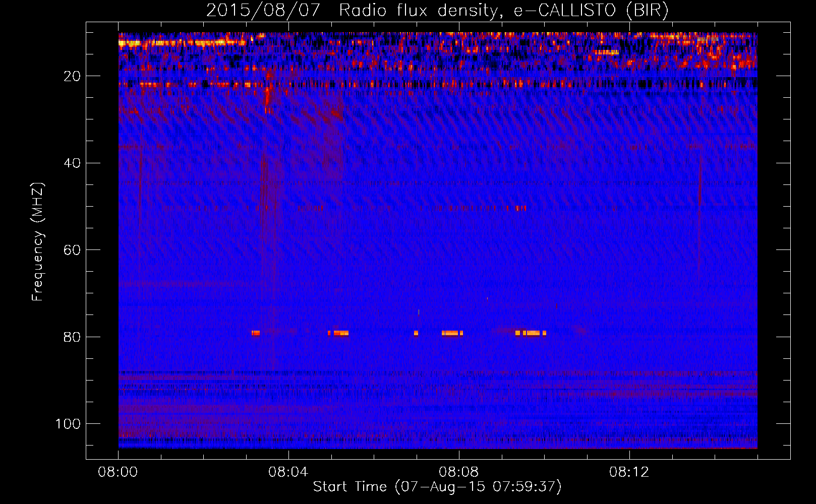
Task: Click the 'Frequency (MHZ)' axis label
Action: (x=38, y=241)
